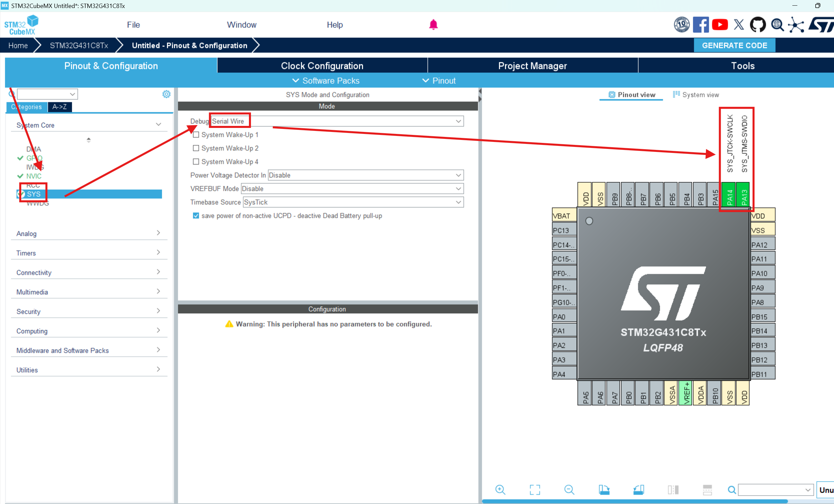Open the Help menu
Screen dimensions: 834x504
pos(335,25)
